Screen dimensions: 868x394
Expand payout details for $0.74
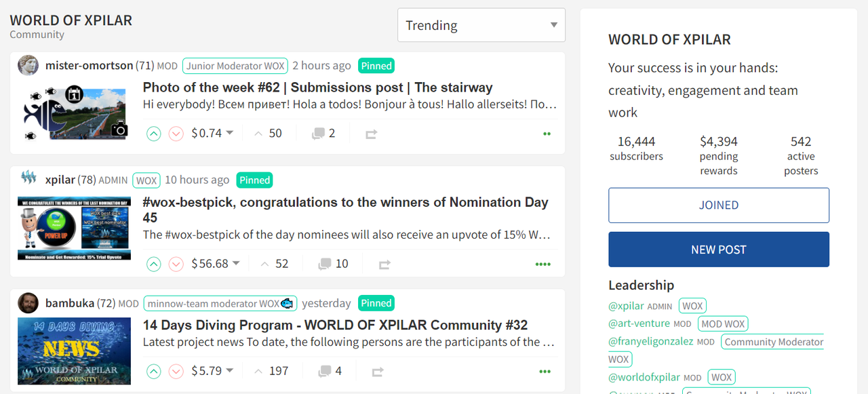point(212,134)
